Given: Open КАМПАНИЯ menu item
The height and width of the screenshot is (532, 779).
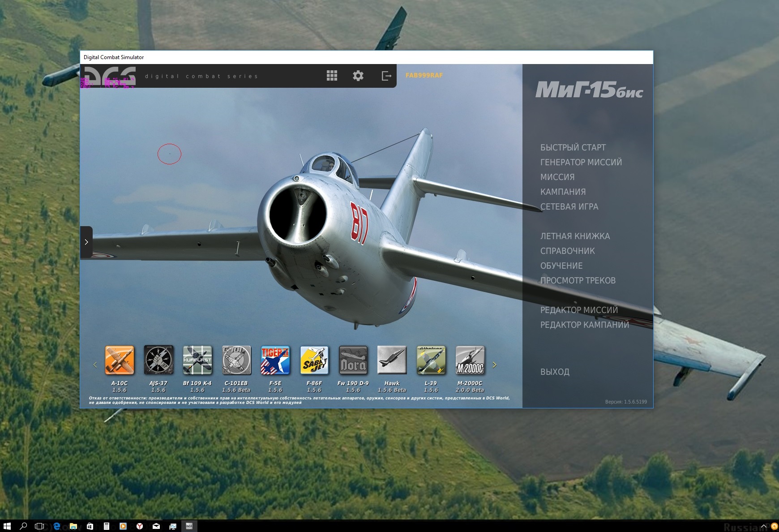Looking at the screenshot, I should pyautogui.click(x=563, y=192).
